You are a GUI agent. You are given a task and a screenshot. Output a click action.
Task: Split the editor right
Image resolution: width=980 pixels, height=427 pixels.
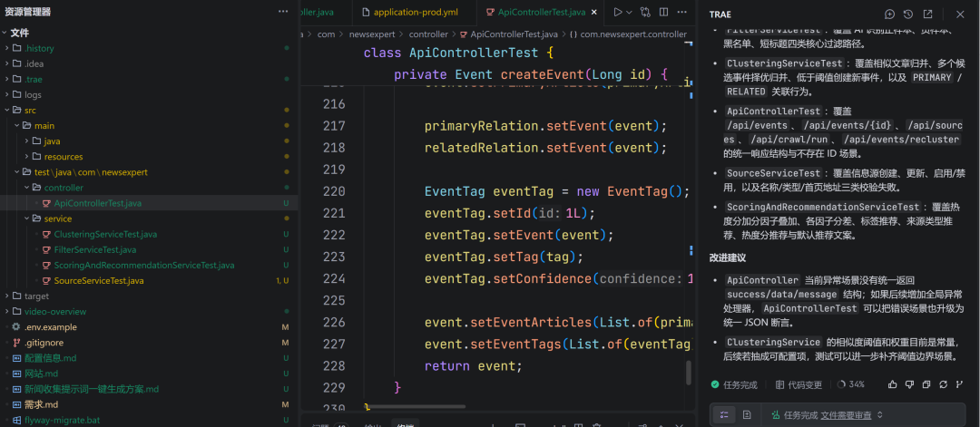click(663, 12)
